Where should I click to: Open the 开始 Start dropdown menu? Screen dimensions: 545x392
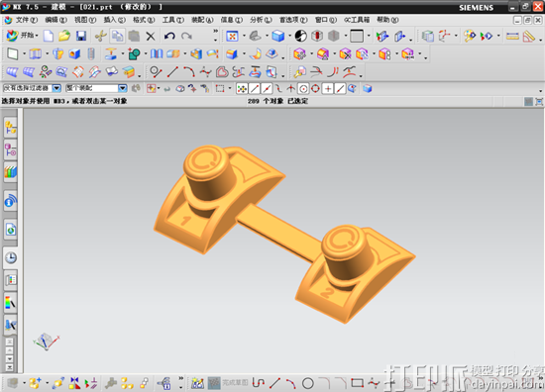tap(22, 36)
